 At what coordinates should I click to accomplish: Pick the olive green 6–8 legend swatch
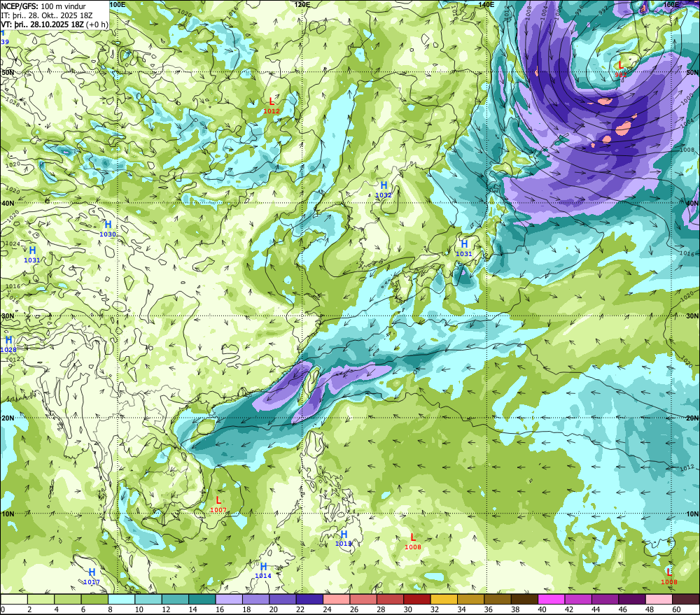point(94,599)
